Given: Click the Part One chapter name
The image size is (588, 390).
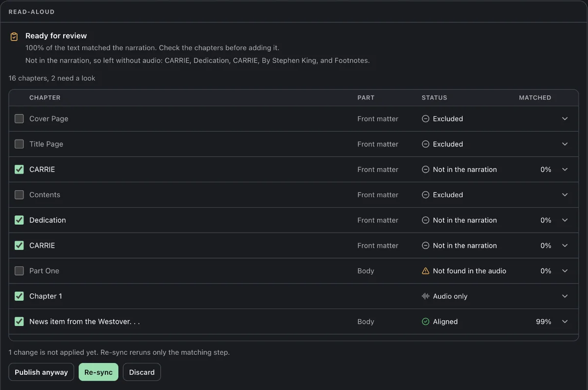Looking at the screenshot, I should (44, 271).
